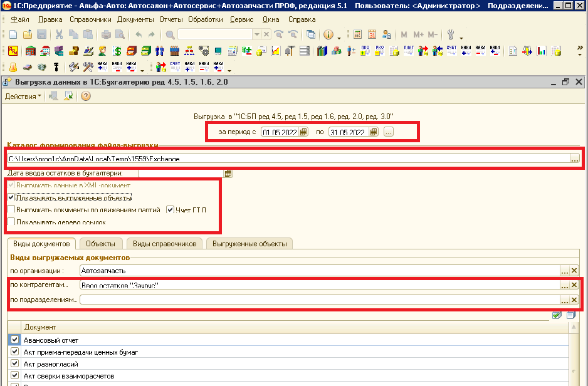The image size is (588, 386).
Task: Switch to the Выгруженные объекты tab
Action: point(249,244)
